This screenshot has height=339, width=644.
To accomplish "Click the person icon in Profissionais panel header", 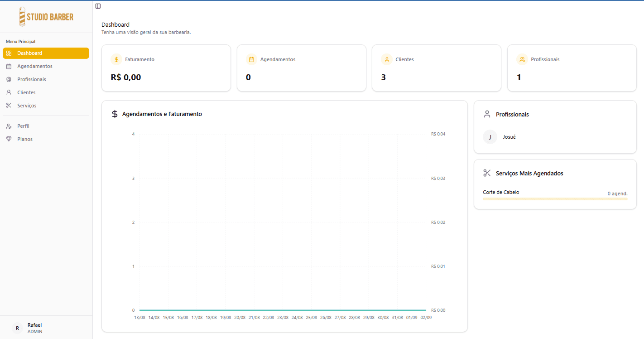I will [x=487, y=114].
